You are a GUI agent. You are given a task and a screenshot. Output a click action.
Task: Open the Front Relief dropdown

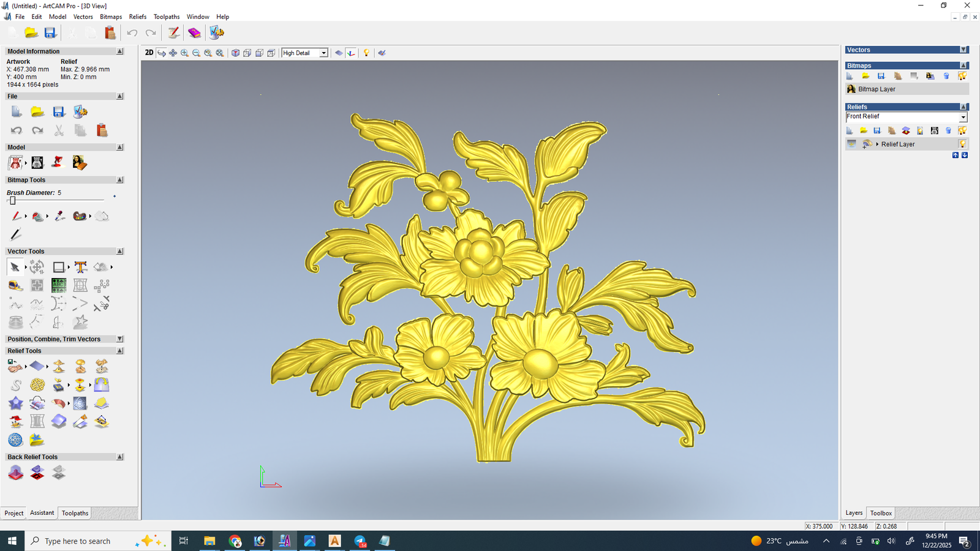pos(963,117)
